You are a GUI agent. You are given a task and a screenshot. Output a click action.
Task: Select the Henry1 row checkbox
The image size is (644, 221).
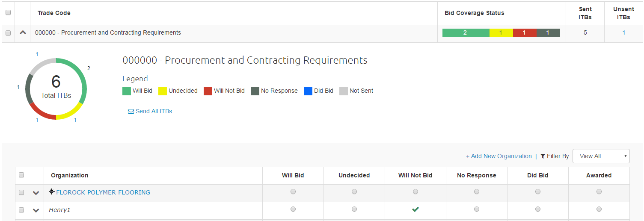(21, 210)
